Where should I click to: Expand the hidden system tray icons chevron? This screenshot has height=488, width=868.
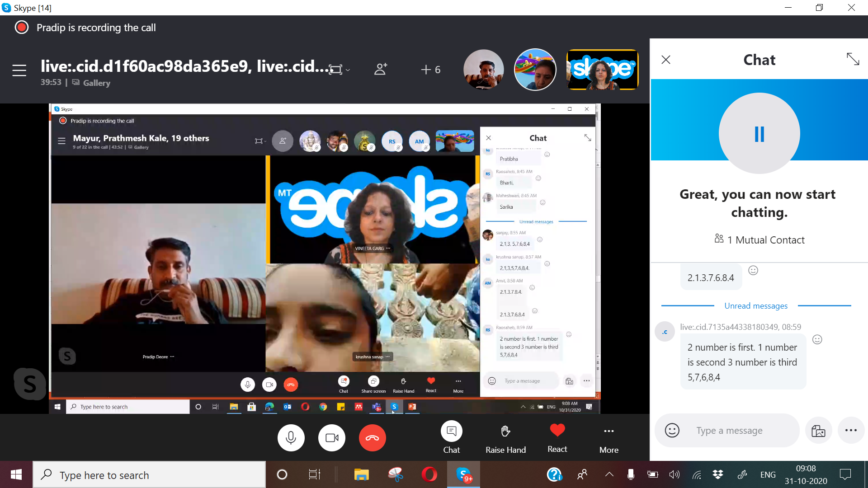coord(609,474)
